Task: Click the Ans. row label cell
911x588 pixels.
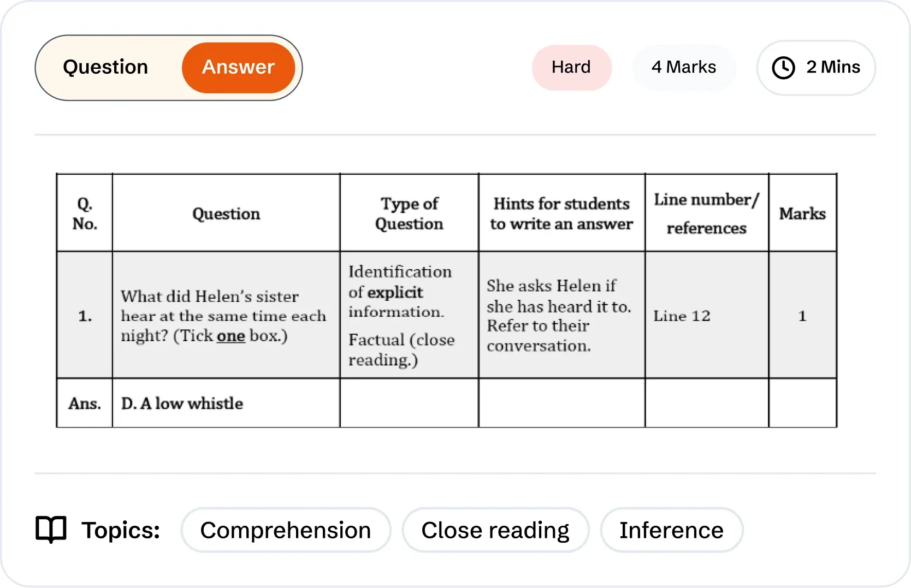Action: click(x=84, y=403)
